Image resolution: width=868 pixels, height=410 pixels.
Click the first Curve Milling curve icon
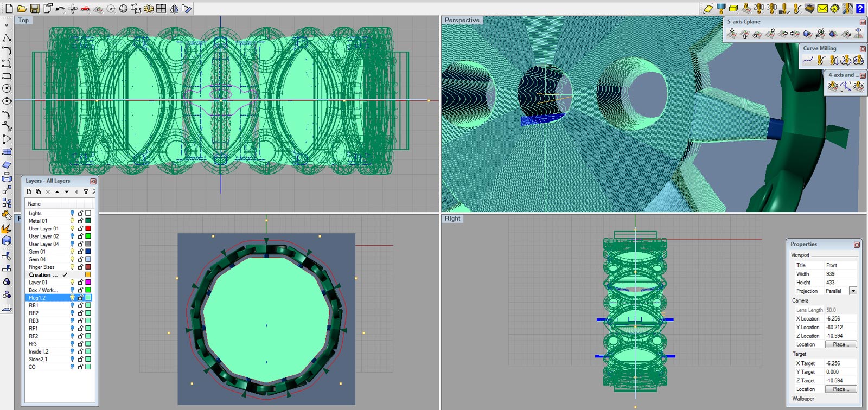point(808,60)
